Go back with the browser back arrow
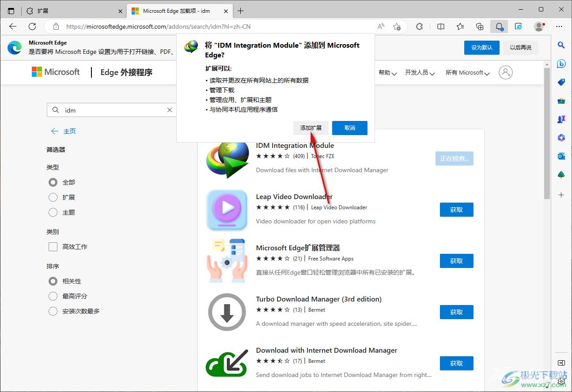The height and width of the screenshot is (392, 572). (13, 26)
